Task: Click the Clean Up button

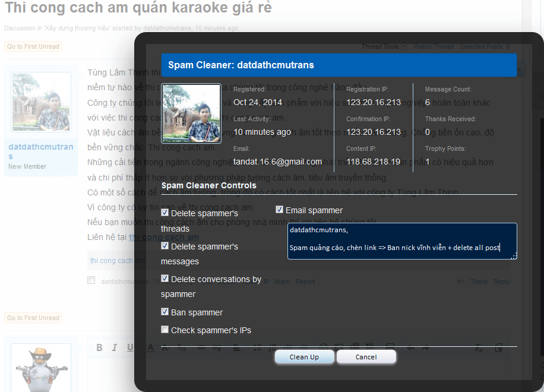Action: 304,357
